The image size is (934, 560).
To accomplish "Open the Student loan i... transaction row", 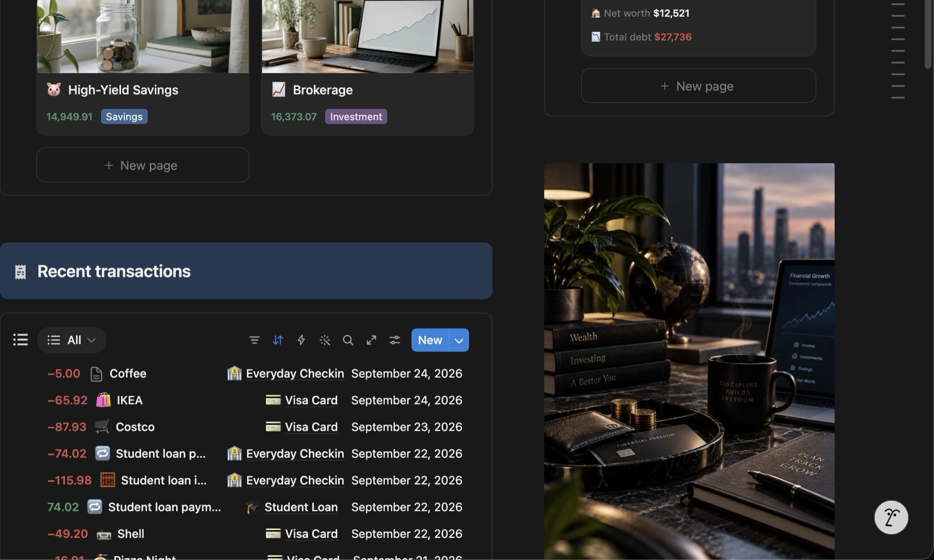I will tap(255, 480).
